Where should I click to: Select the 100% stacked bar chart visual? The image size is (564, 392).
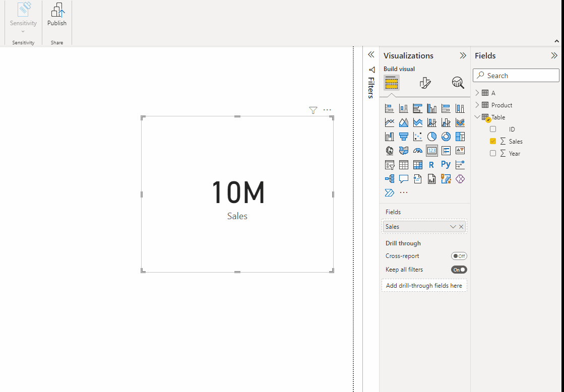pos(446,108)
